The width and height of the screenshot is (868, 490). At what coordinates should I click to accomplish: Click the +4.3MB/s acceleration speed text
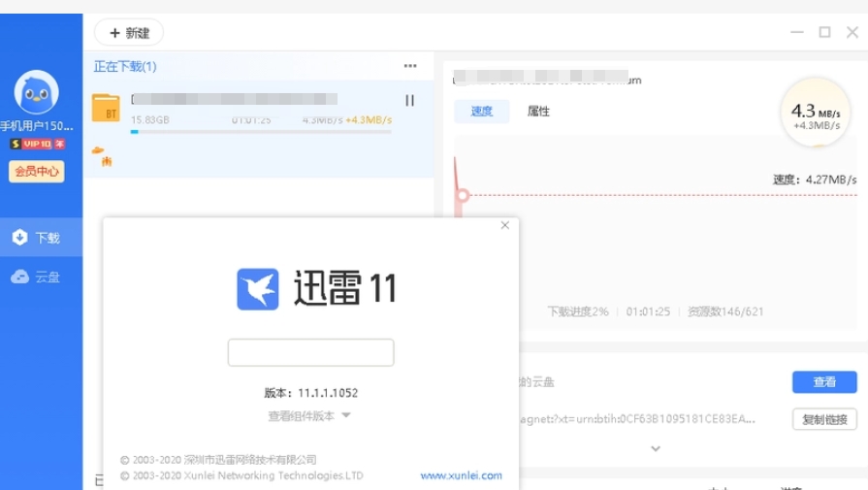(x=369, y=119)
